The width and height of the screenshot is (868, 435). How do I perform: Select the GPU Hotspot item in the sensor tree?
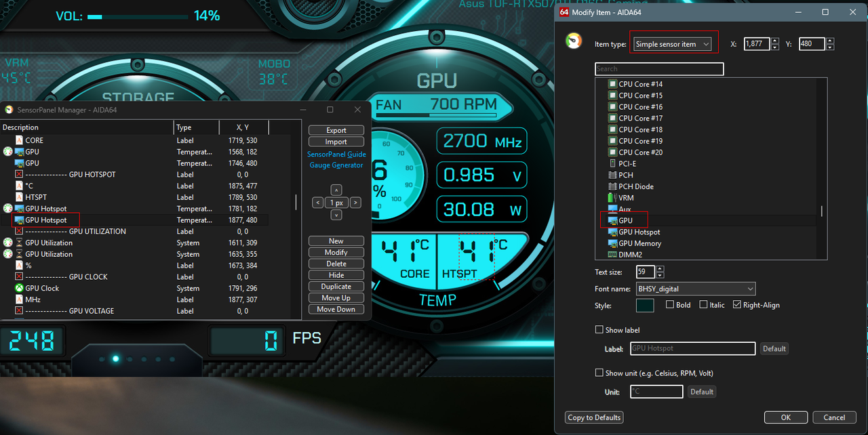click(639, 232)
